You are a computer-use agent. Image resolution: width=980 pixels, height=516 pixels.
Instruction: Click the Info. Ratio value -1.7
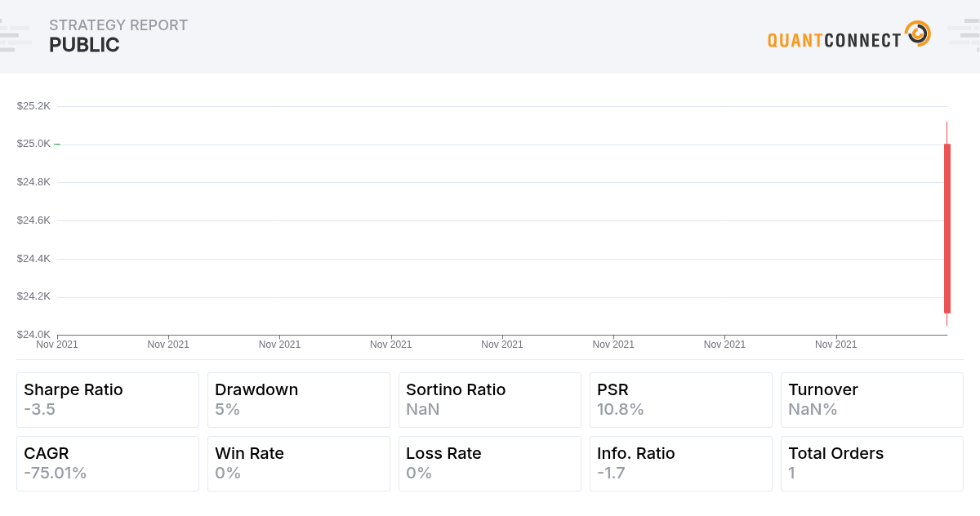pyautogui.click(x=612, y=474)
